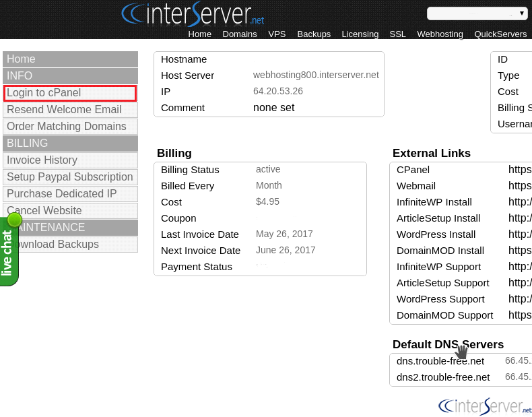Click Login to cPanel in sidebar

(70, 93)
